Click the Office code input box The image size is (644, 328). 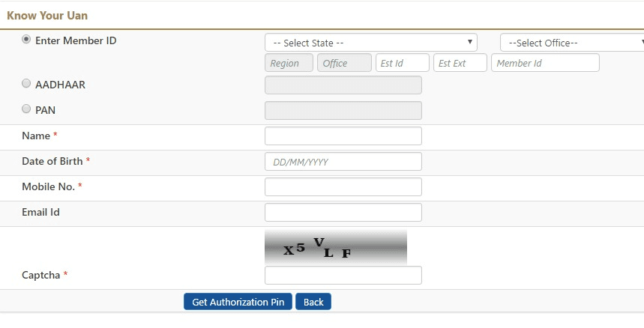pos(344,63)
